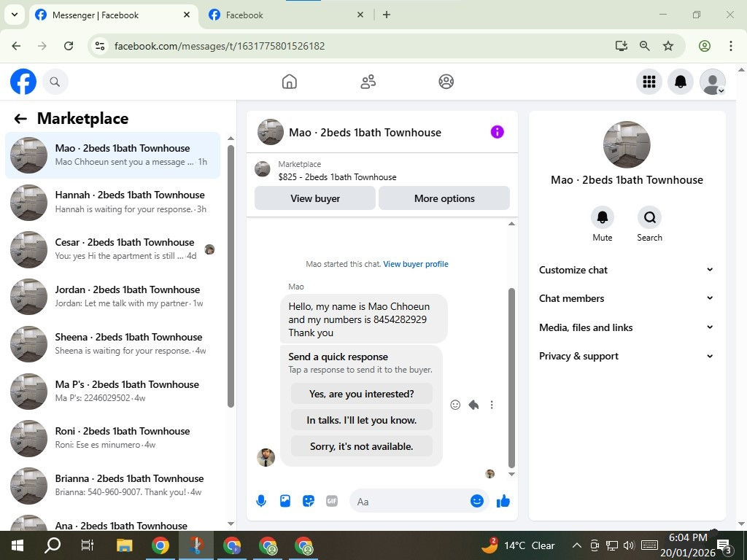Viewport: 747px width, 560px height.
Task: Open the GIF picker icon
Action: pos(332,501)
